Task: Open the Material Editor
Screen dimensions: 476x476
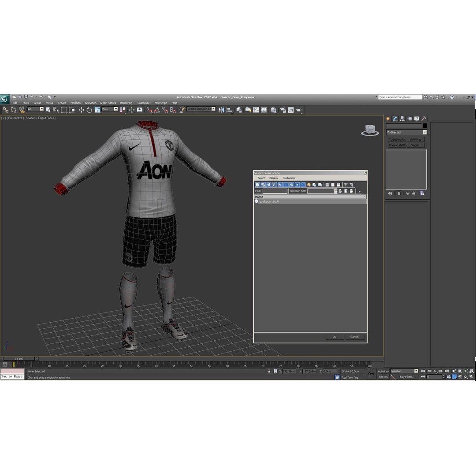Action: pos(274,110)
